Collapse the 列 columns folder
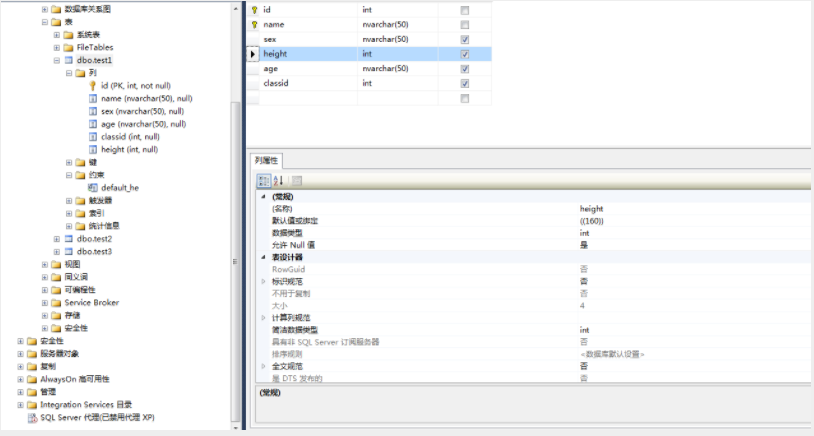 [69, 73]
